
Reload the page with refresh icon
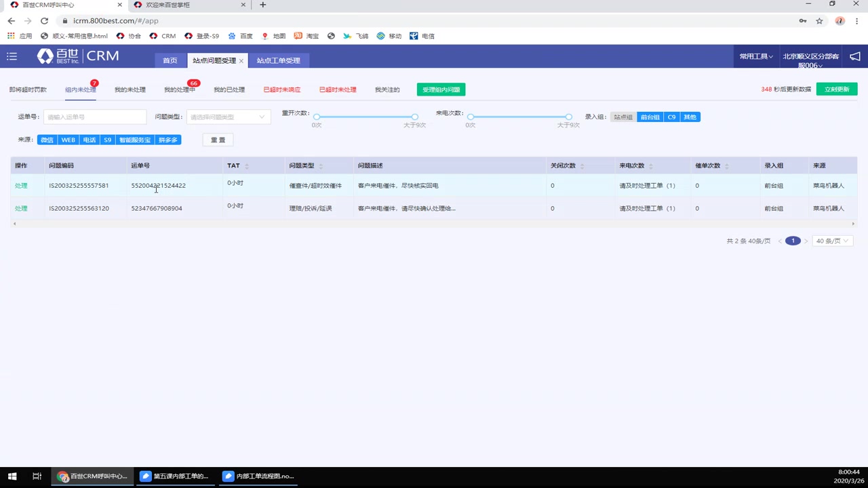45,21
